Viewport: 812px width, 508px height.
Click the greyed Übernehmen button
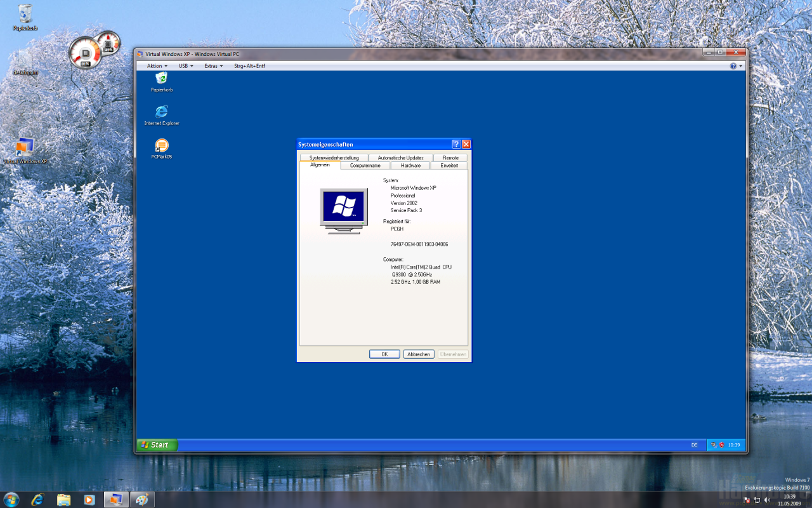[454, 354]
